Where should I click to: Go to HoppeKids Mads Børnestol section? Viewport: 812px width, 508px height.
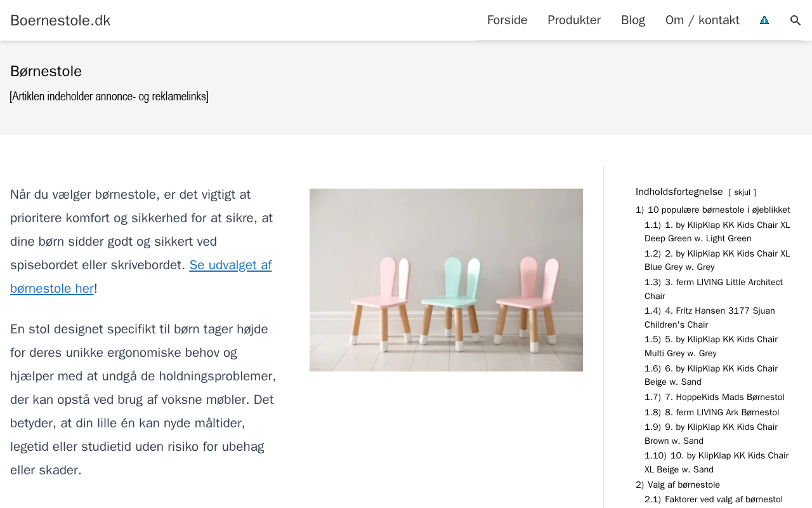pos(714,398)
